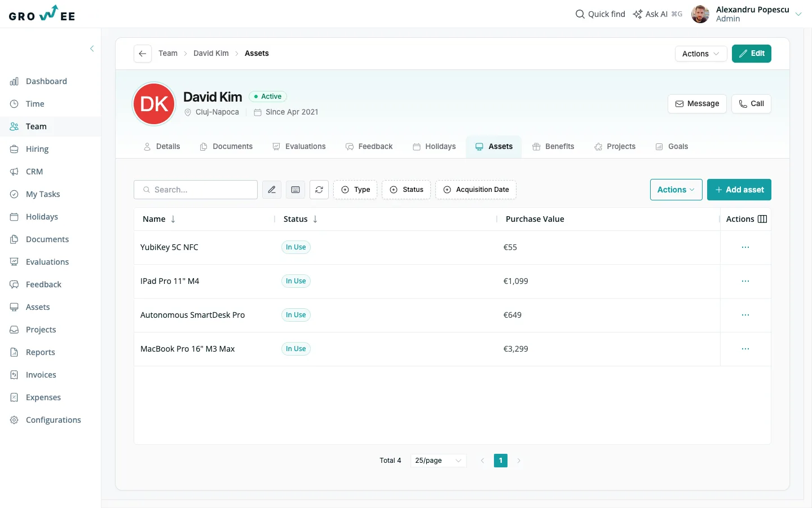Open Time in the sidebar

tap(50, 104)
